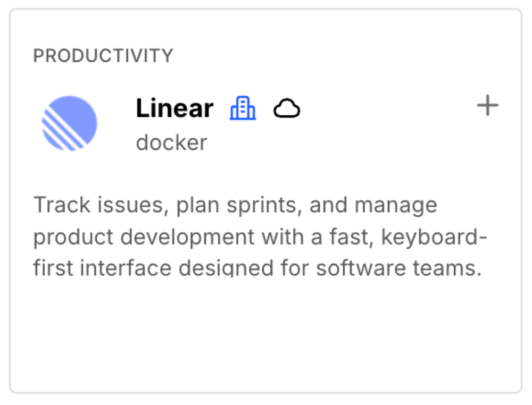
Task: Click the Linear striped circle logo
Action: (x=69, y=123)
